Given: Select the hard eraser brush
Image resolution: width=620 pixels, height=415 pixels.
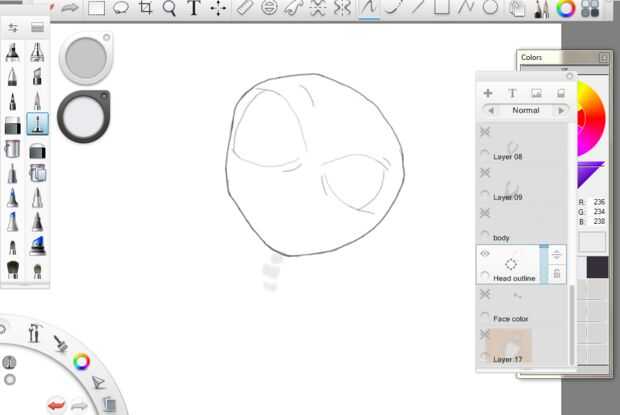Looking at the screenshot, I should click(x=13, y=125).
